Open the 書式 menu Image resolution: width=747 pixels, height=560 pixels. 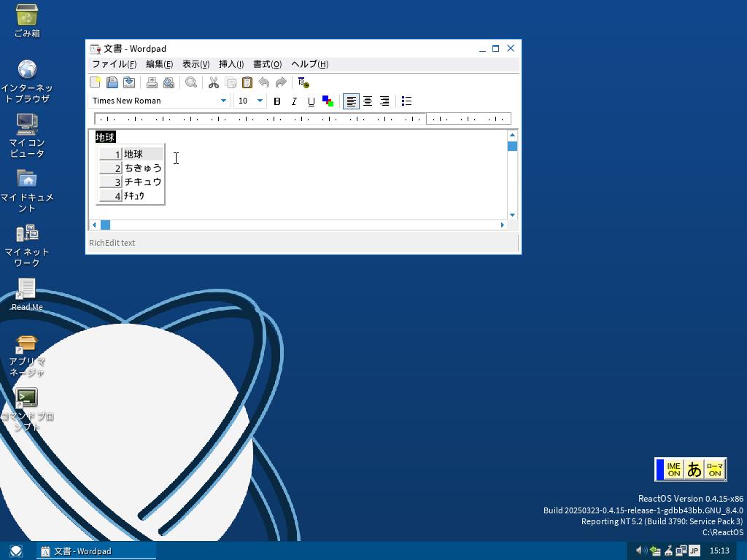[x=267, y=64]
